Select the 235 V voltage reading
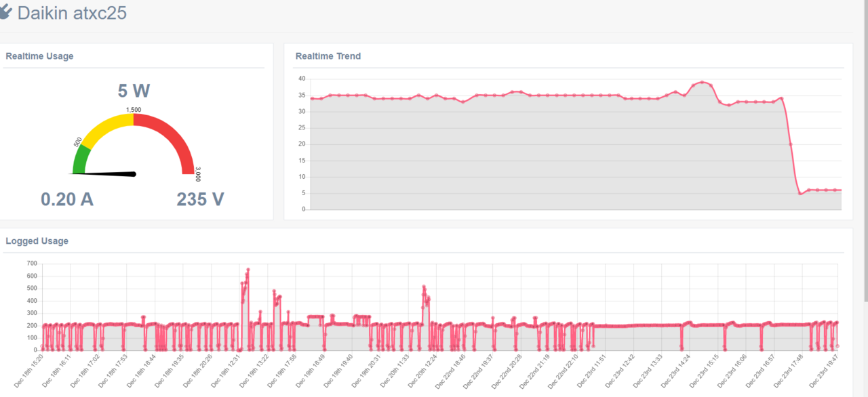 [200, 199]
